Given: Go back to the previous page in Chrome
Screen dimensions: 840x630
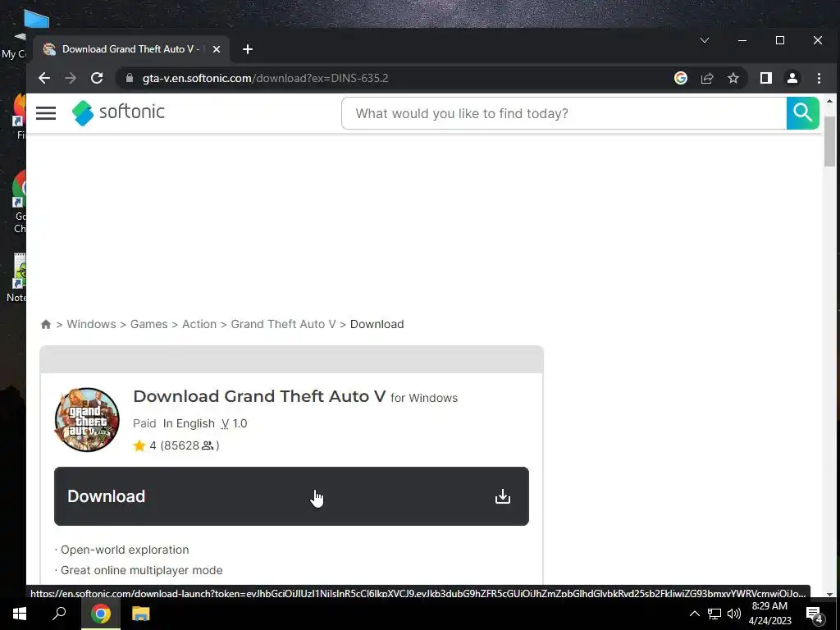Looking at the screenshot, I should tap(44, 78).
